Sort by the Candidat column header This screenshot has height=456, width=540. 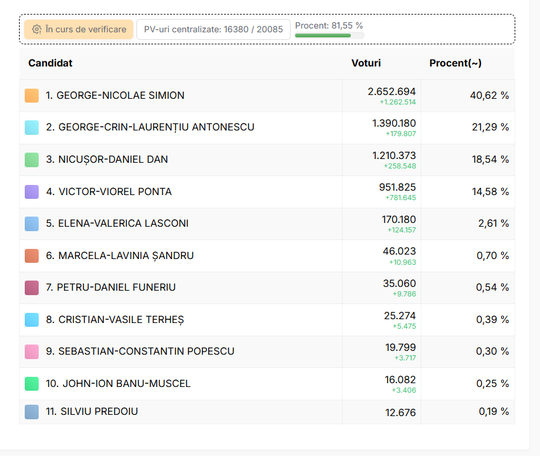[50, 63]
